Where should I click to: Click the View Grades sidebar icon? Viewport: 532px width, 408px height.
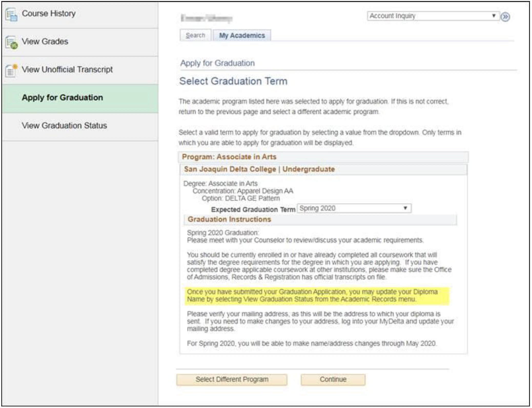coord(11,42)
